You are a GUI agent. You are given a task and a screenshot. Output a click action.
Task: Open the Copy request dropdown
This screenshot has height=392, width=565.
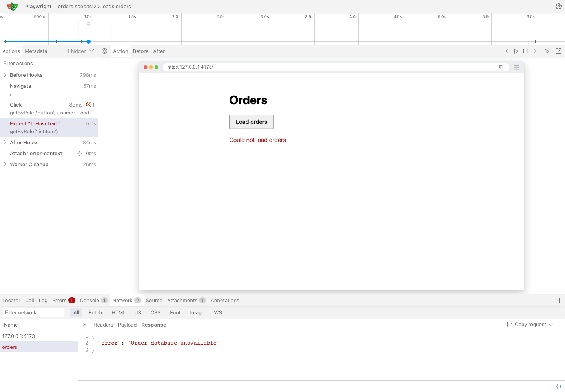click(x=530, y=325)
